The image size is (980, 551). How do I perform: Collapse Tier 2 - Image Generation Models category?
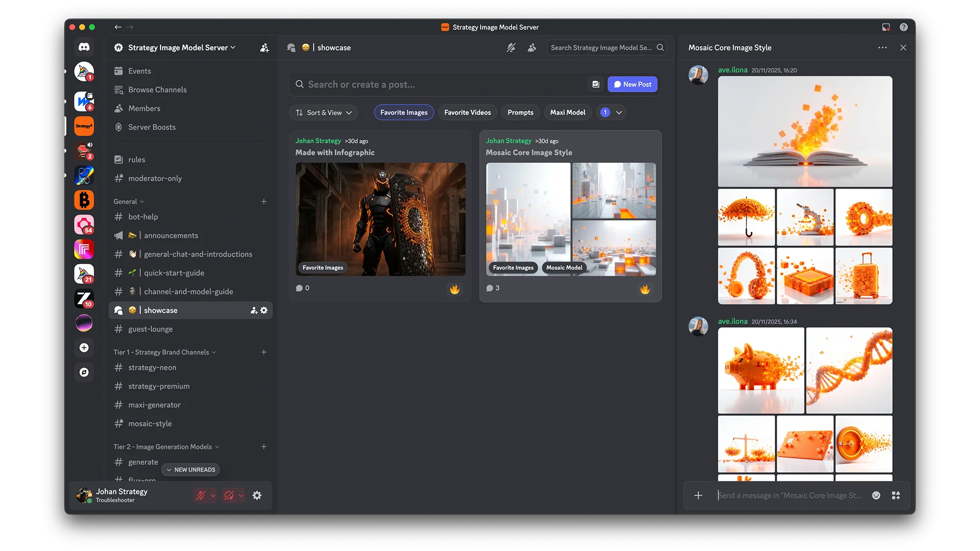click(x=166, y=446)
